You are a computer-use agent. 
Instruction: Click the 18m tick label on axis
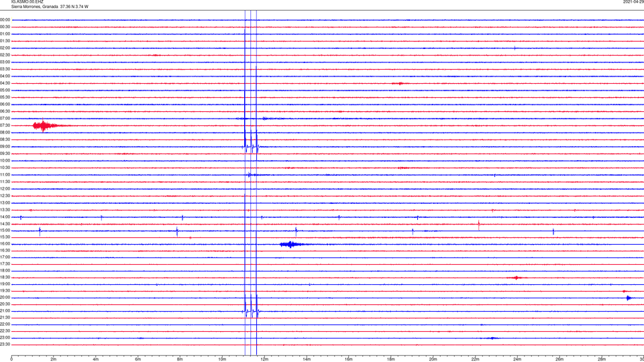(x=391, y=359)
